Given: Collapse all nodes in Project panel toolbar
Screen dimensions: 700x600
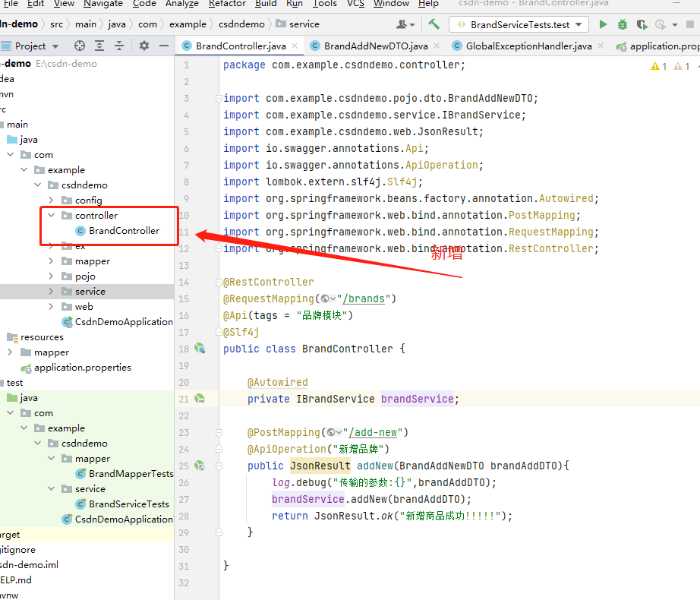Looking at the screenshot, I should pyautogui.click(x=118, y=46).
